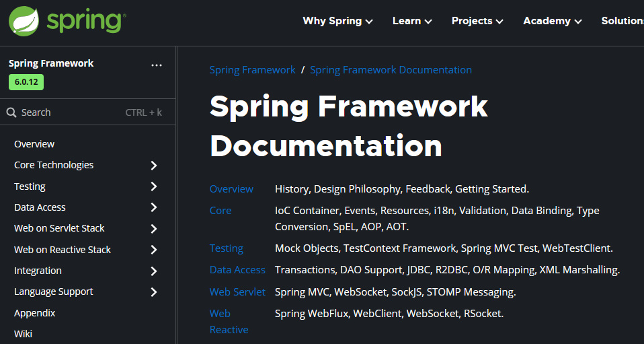
Task: Select Web on Reactive Stack item
Action: 63,250
